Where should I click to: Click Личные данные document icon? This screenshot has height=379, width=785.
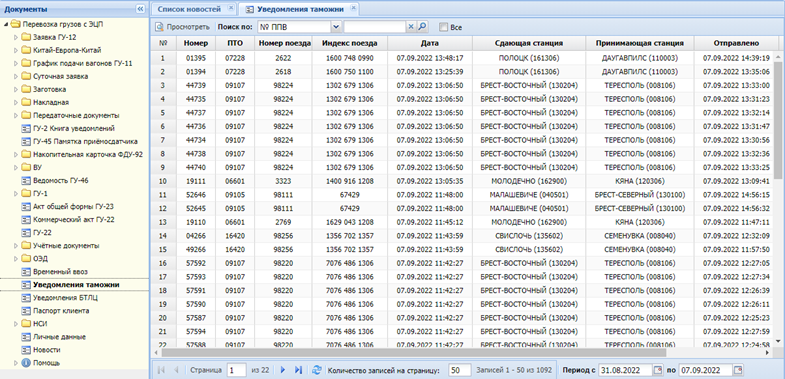point(26,337)
